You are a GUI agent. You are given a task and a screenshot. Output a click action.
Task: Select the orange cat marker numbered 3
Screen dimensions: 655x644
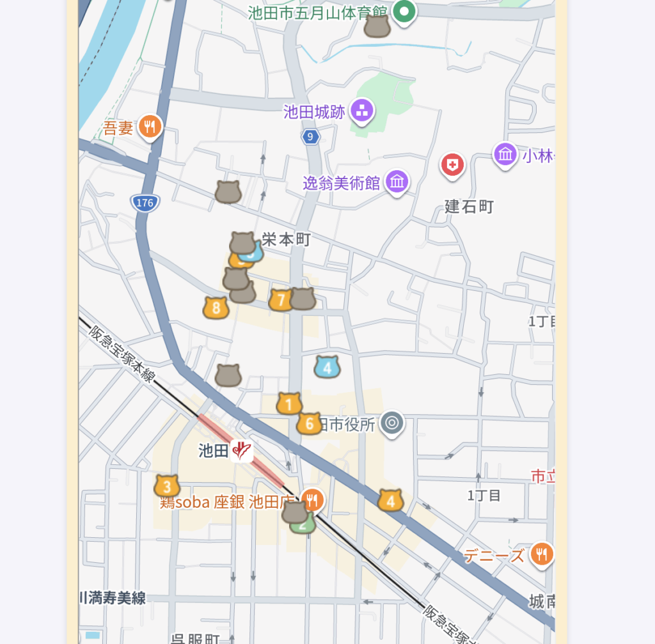pos(167,486)
